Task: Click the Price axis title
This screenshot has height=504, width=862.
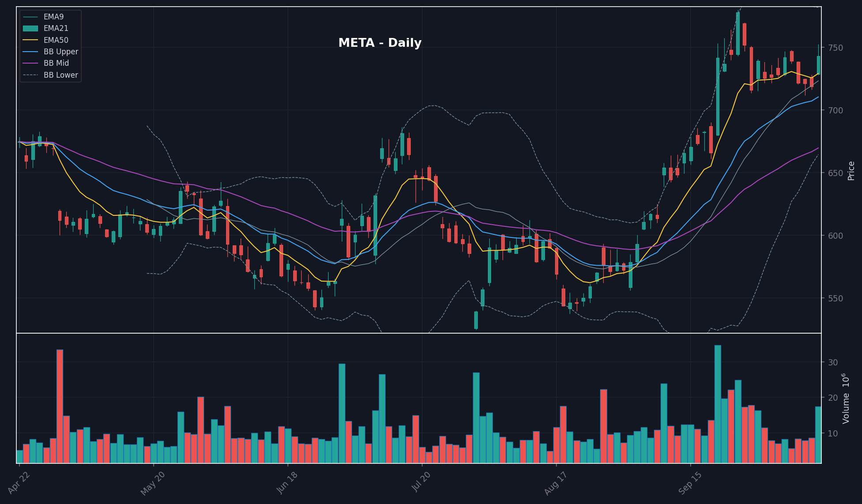Action: coord(851,171)
